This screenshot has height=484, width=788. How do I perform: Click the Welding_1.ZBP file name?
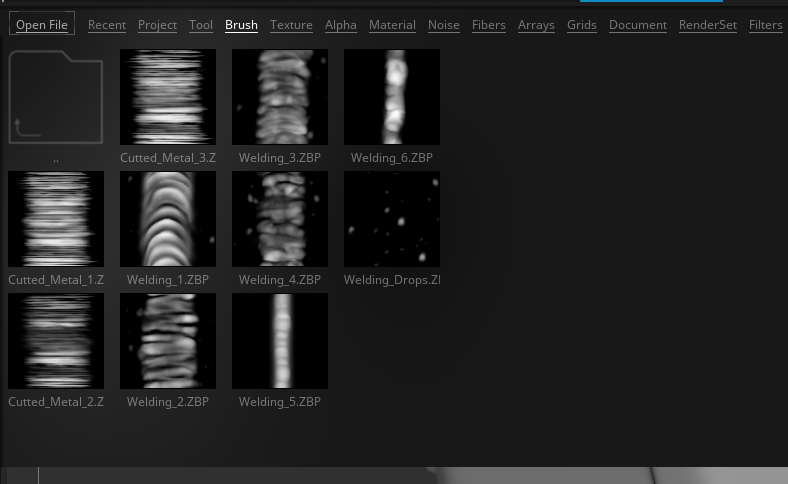(x=168, y=280)
